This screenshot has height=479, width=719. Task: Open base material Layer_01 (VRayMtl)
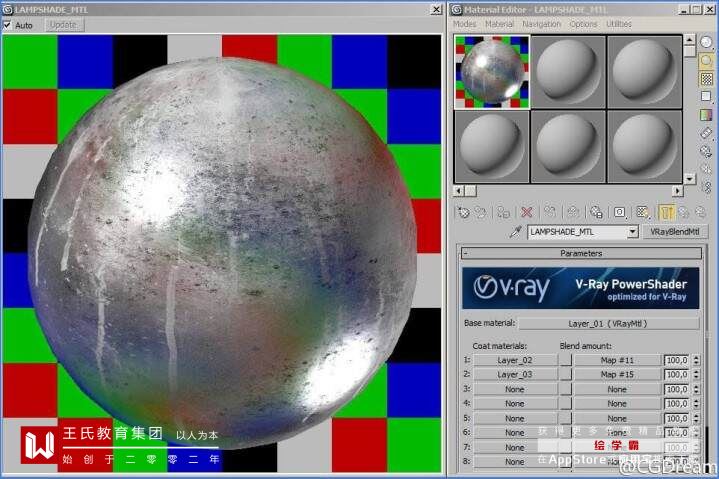608,324
